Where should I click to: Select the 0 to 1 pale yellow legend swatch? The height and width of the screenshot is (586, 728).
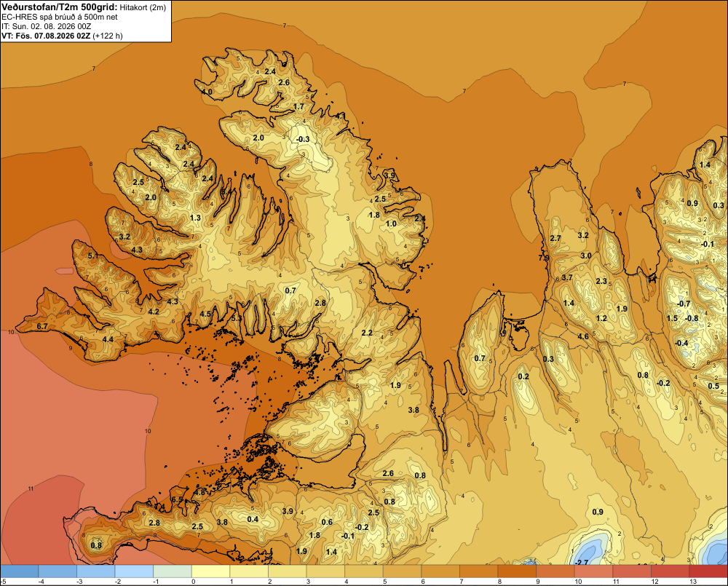[x=211, y=571]
